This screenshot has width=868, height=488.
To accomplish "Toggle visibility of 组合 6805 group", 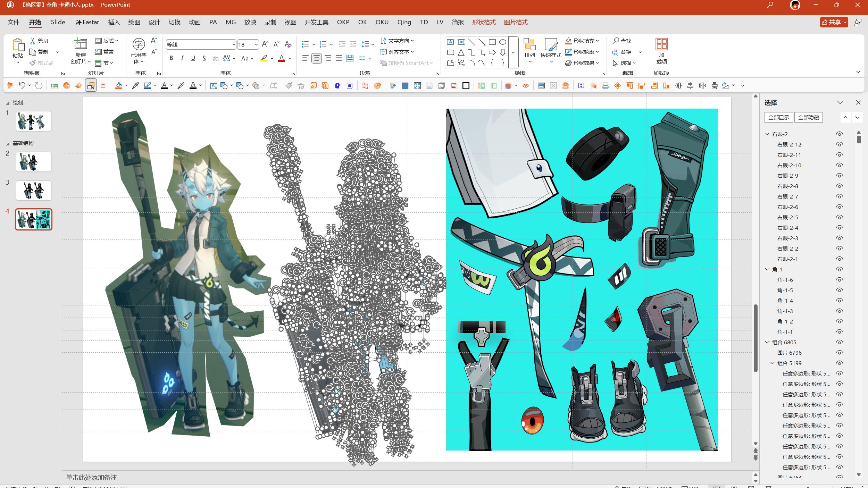I will (x=840, y=342).
